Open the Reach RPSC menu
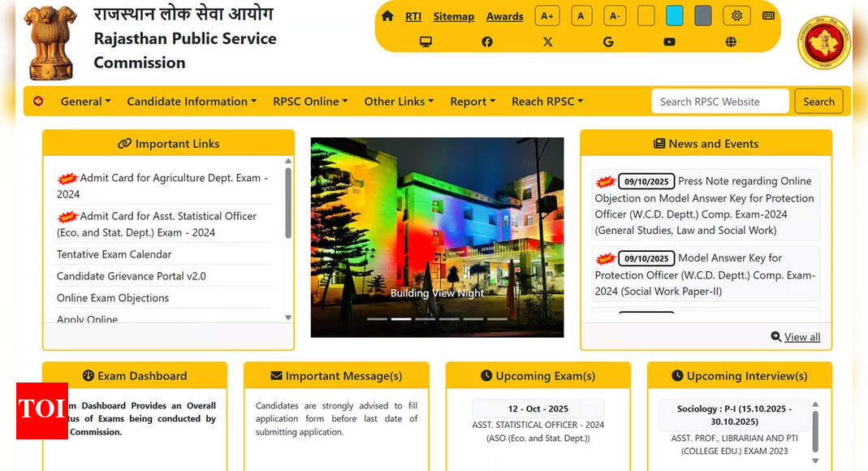 546,101
